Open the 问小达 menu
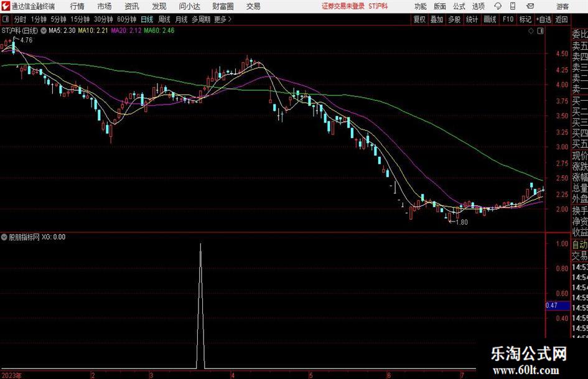The height and width of the screenshot is (379, 588). click(189, 6)
